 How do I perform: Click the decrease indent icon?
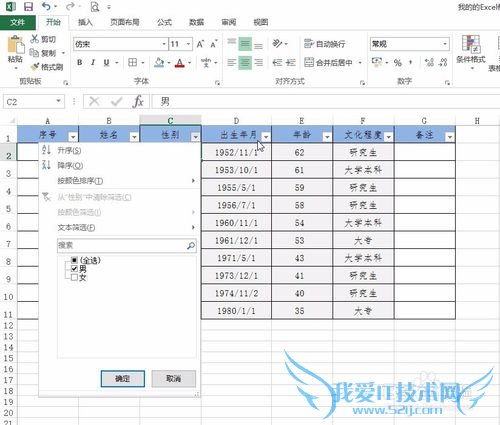click(277, 62)
